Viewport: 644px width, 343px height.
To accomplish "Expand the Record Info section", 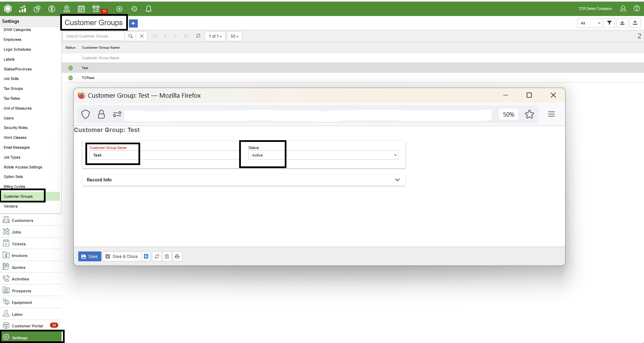I will click(244, 180).
